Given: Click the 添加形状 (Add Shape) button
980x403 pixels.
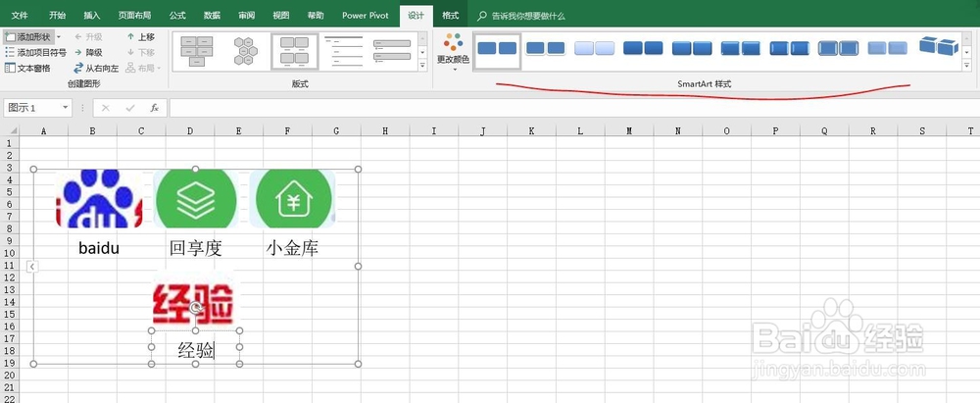Looking at the screenshot, I should [x=28, y=37].
